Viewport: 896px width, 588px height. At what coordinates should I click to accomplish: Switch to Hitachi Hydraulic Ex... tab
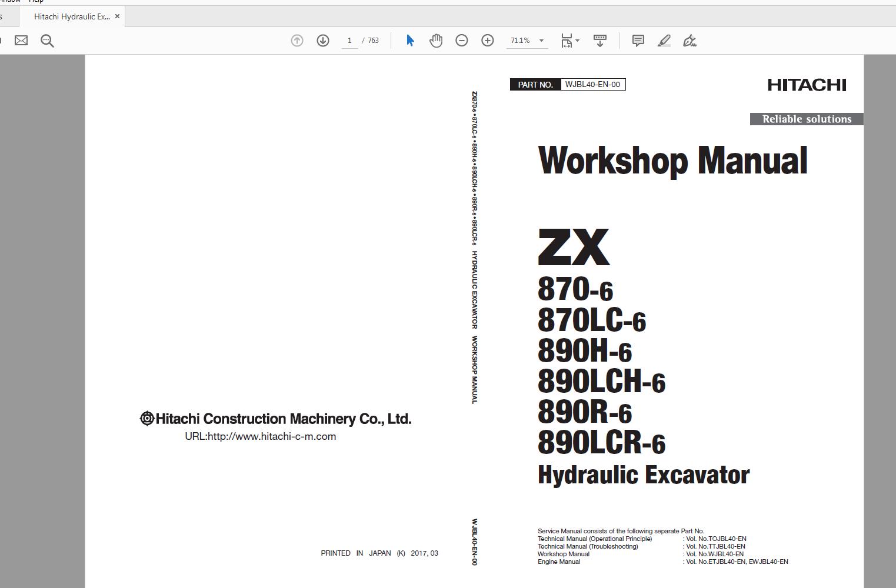point(72,16)
